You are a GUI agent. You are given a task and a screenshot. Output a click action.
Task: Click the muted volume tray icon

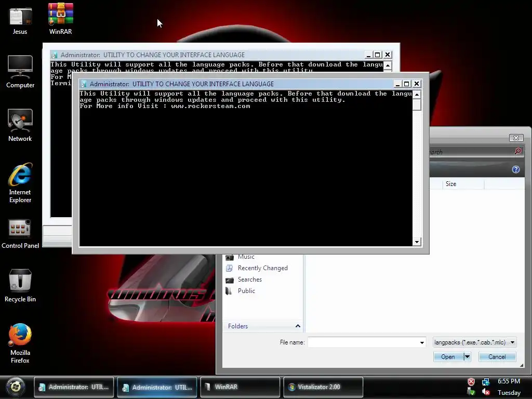pos(486,392)
